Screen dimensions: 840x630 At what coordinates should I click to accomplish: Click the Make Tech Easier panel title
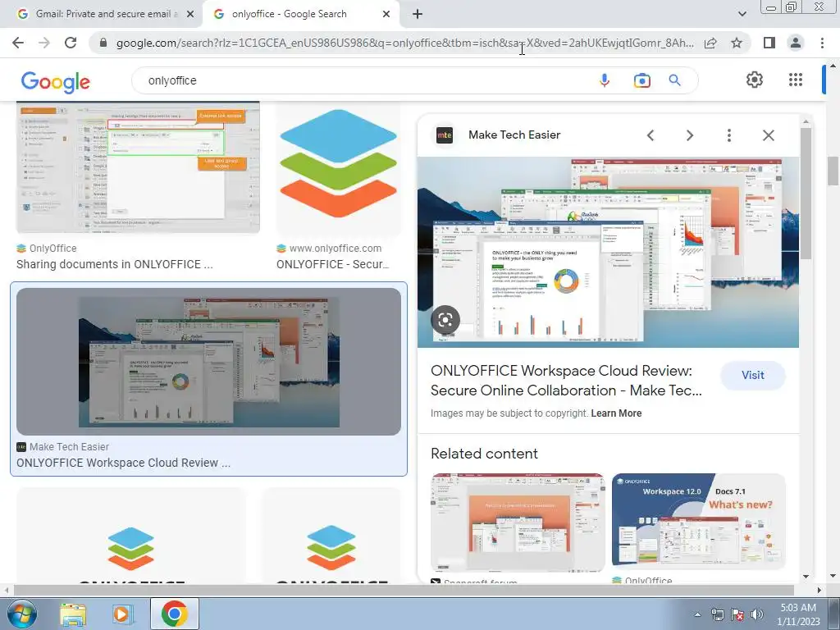point(514,135)
